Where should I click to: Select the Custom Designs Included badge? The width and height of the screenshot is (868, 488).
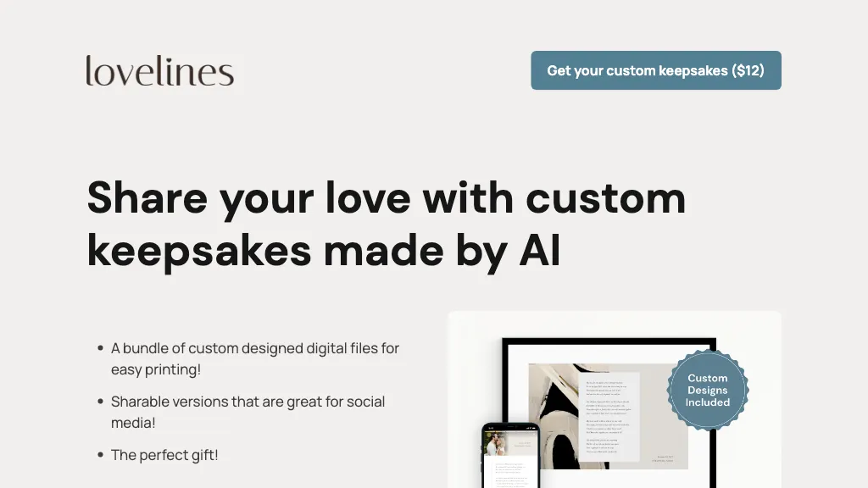[707, 389]
